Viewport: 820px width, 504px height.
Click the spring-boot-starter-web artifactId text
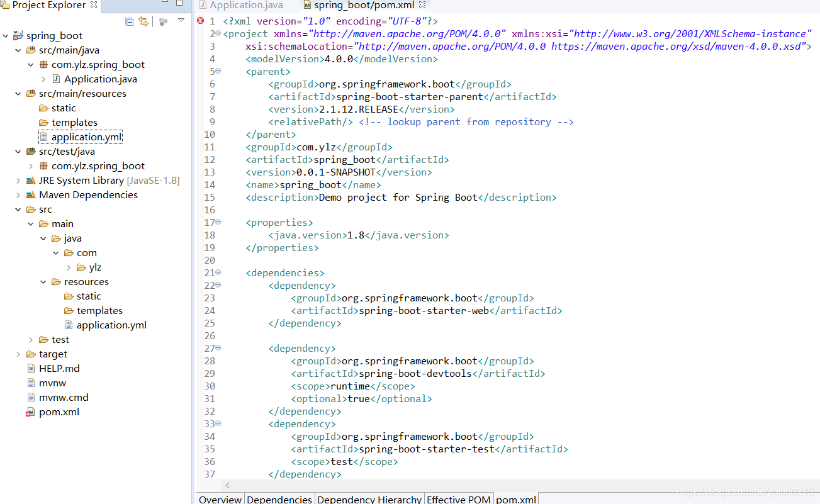(x=424, y=310)
